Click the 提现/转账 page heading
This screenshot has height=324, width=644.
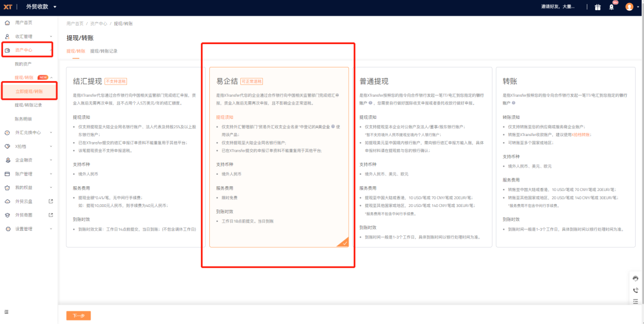[x=80, y=38]
